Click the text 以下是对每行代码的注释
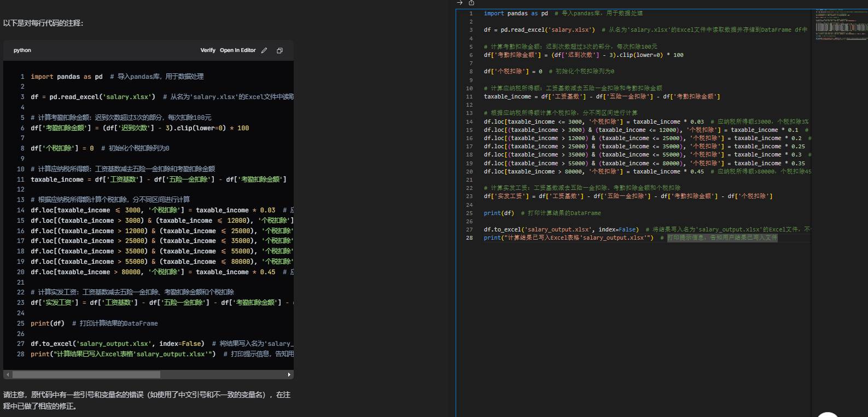Screen dimensions: 868x417 (43, 23)
